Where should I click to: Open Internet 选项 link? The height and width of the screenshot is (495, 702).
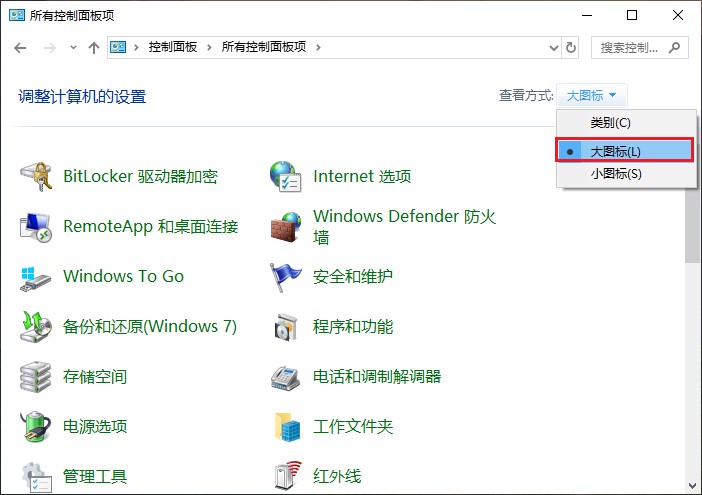[x=362, y=176]
